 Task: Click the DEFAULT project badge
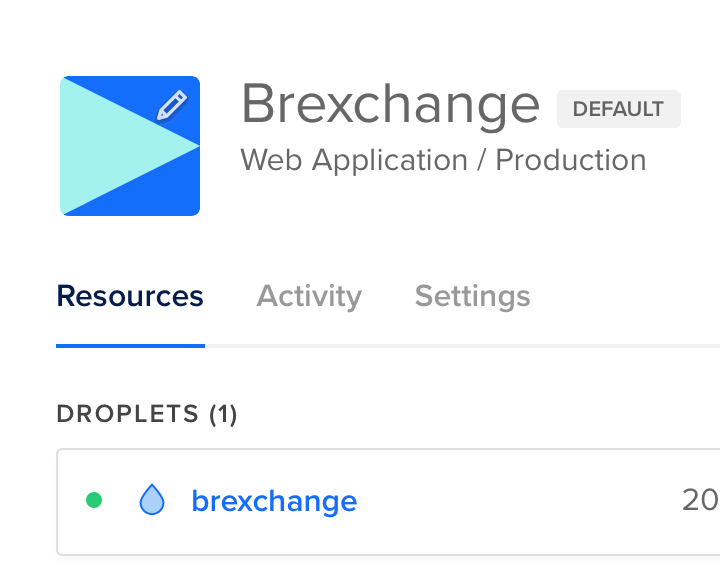pos(618,109)
